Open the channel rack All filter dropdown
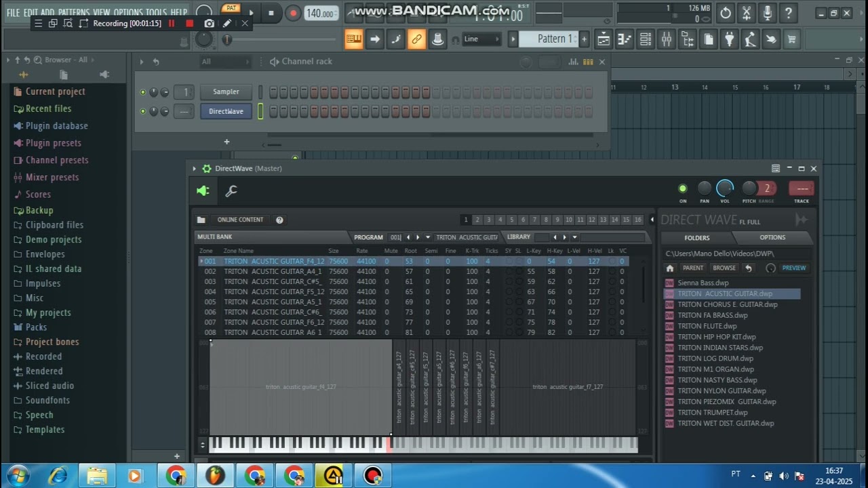Viewport: 868px width, 488px height. click(226, 62)
